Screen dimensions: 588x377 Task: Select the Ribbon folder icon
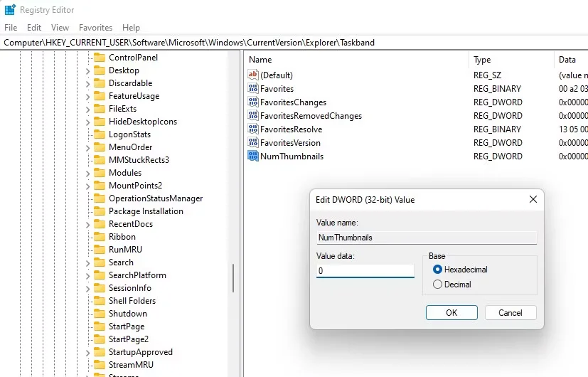[100, 236]
